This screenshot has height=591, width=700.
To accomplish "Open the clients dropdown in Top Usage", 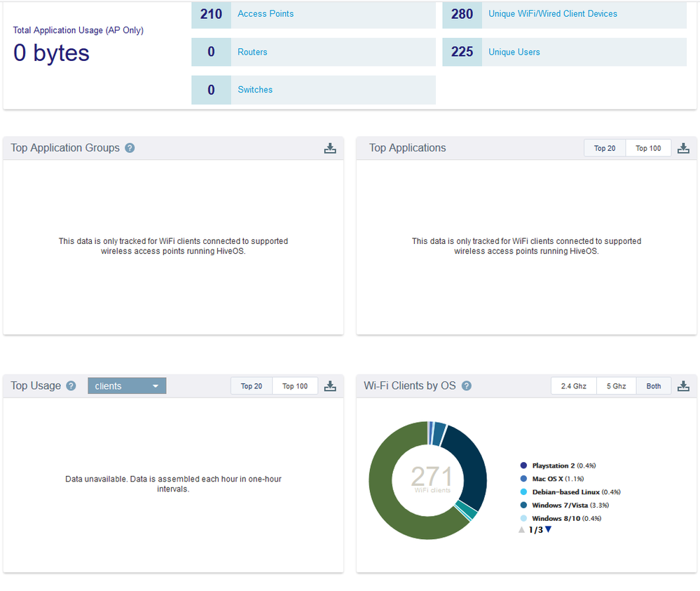I will pos(127,386).
